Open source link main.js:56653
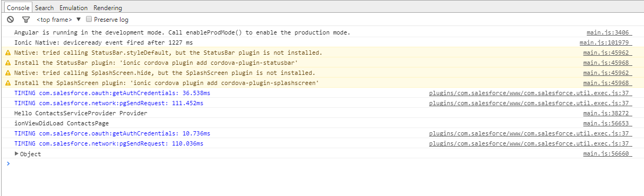 click(x=607, y=123)
